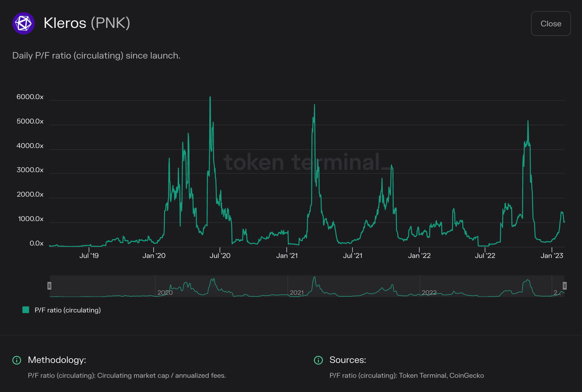Click the 2022 marker in the range navigator
Viewport: 582px width, 392px height.
click(x=429, y=293)
